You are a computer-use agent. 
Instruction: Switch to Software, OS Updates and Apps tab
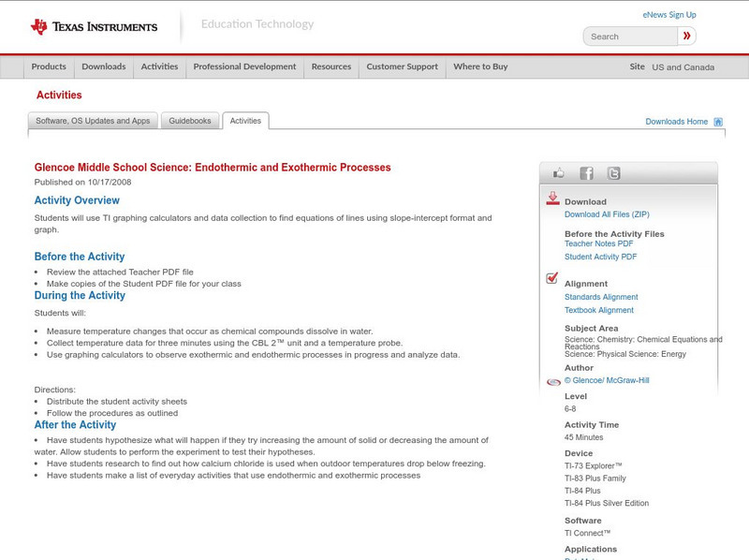click(93, 121)
